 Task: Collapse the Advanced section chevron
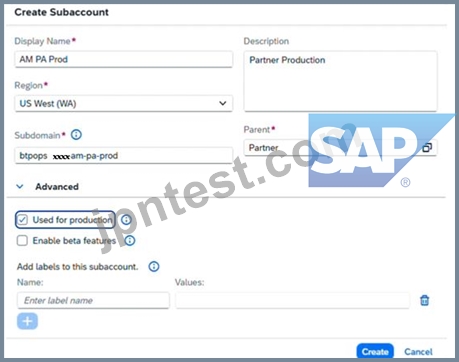pyautogui.click(x=20, y=186)
